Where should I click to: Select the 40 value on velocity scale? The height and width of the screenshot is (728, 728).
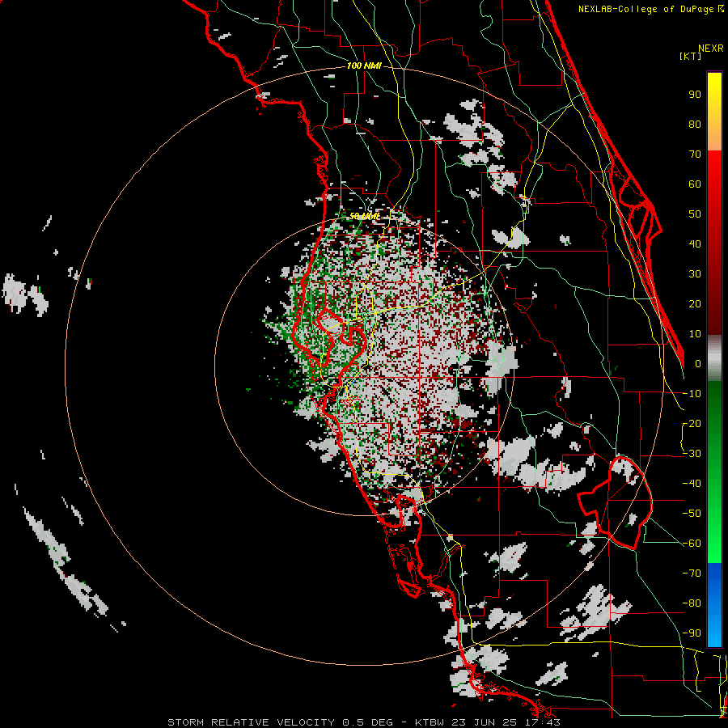click(695, 244)
